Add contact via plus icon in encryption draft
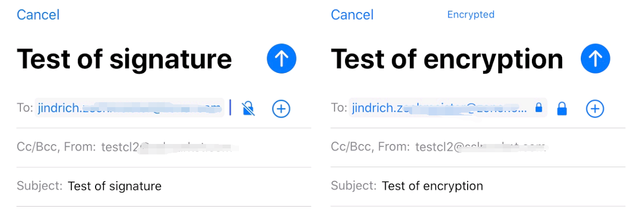This screenshot has height=222, width=644. [595, 109]
